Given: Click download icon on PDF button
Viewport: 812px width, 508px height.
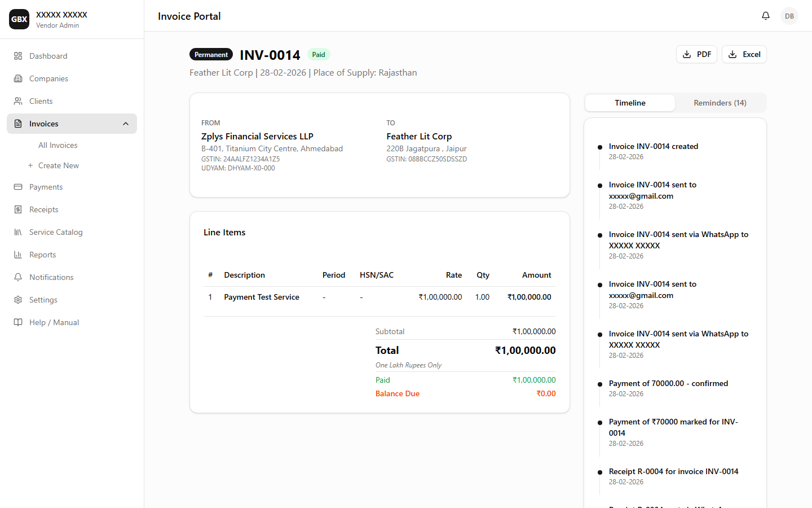Looking at the screenshot, I should [687, 54].
